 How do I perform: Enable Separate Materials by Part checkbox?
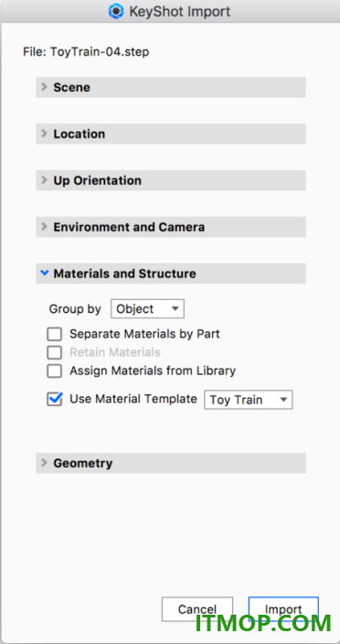coord(54,334)
